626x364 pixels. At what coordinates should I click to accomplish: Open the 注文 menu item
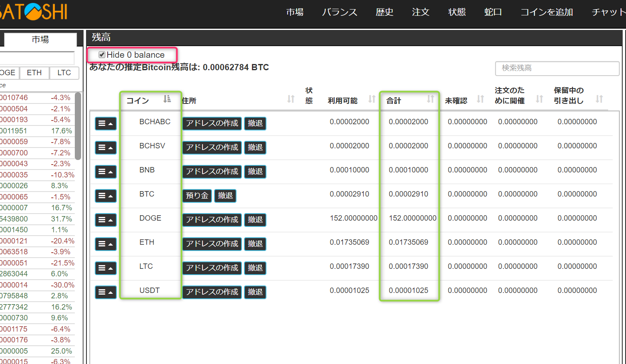[421, 12]
